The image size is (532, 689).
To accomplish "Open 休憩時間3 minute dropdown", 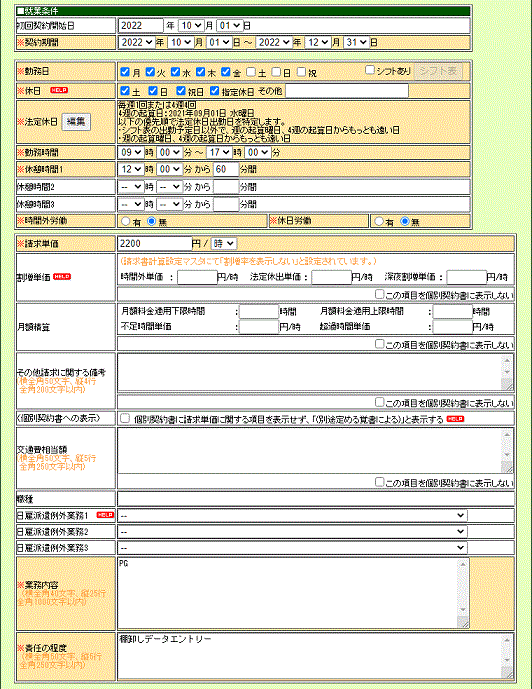I will tap(170, 204).
